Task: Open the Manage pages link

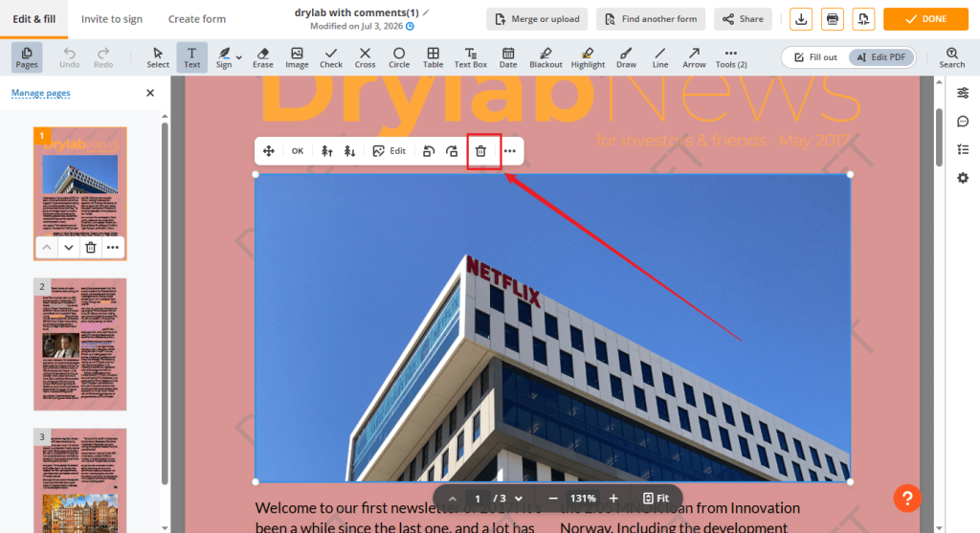Action: click(x=40, y=93)
